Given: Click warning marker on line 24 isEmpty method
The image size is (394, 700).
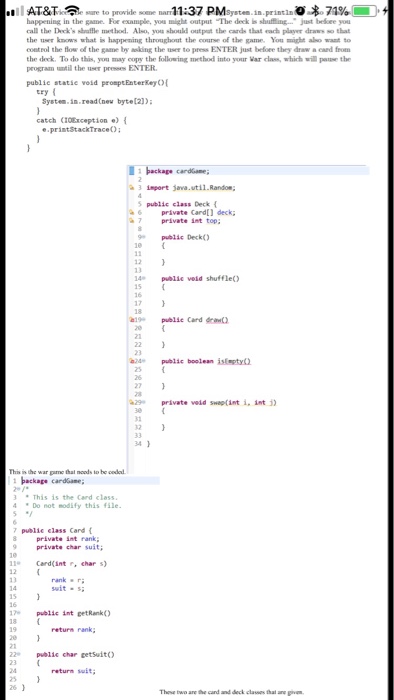Looking at the screenshot, I should (x=131, y=361).
